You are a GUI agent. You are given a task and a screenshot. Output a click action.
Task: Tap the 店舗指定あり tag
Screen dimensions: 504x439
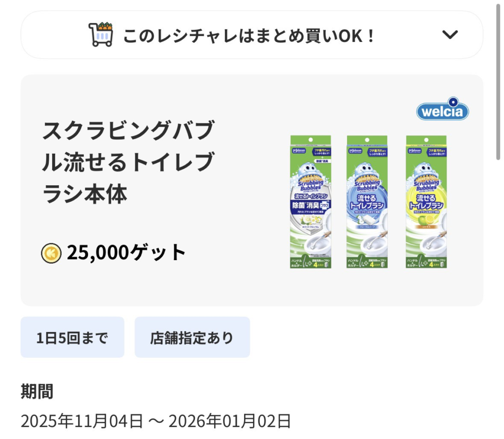[x=192, y=338]
